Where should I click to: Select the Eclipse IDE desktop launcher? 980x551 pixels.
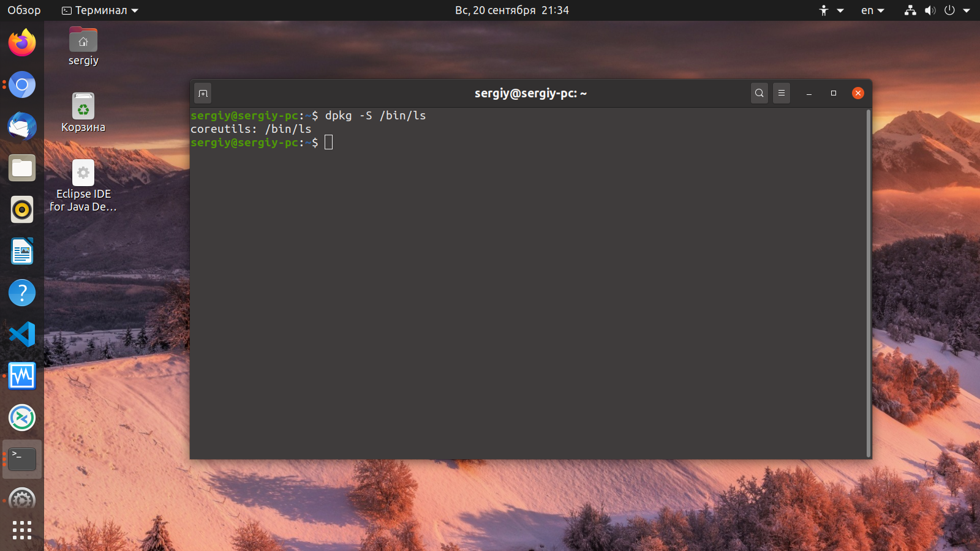pos(83,186)
